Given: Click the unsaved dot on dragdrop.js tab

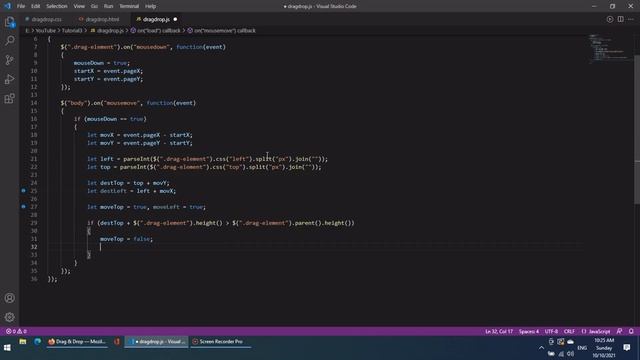Looking at the screenshot, I should [x=176, y=19].
